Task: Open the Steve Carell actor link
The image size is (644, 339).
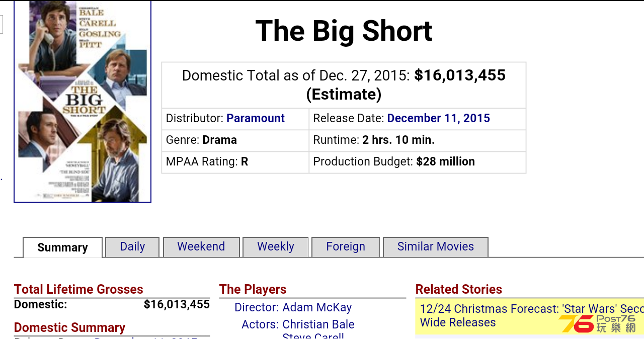Action: click(x=313, y=336)
